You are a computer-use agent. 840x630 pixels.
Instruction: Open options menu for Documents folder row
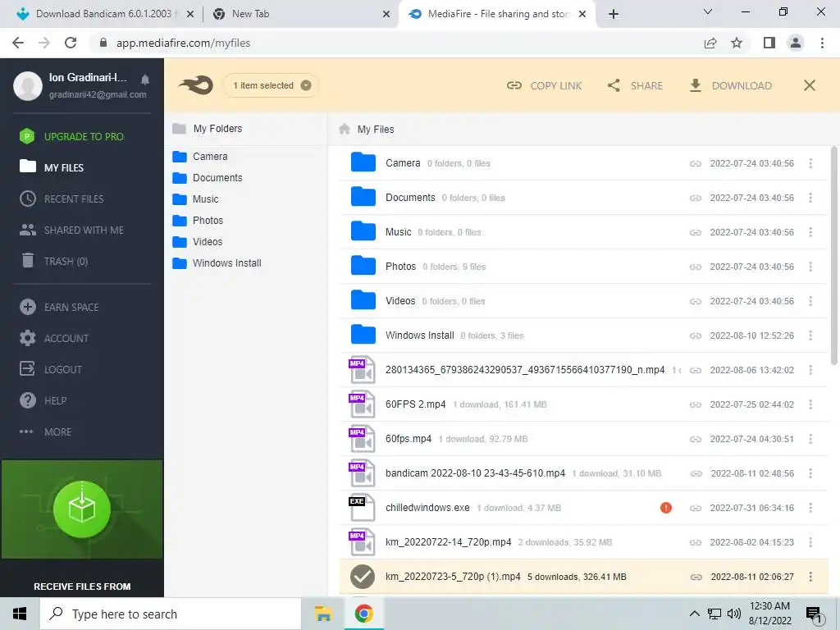[x=810, y=198]
